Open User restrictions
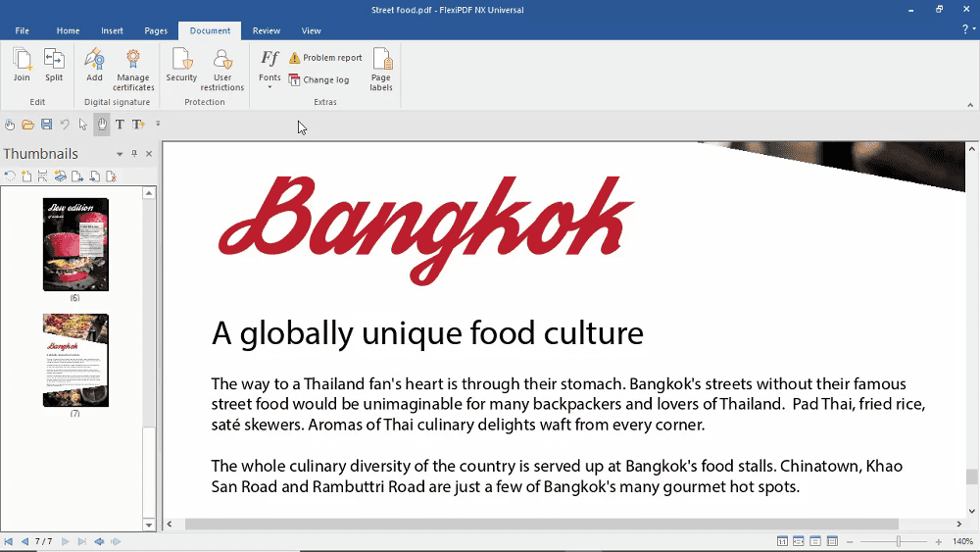This screenshot has width=980, height=552. coord(222,70)
